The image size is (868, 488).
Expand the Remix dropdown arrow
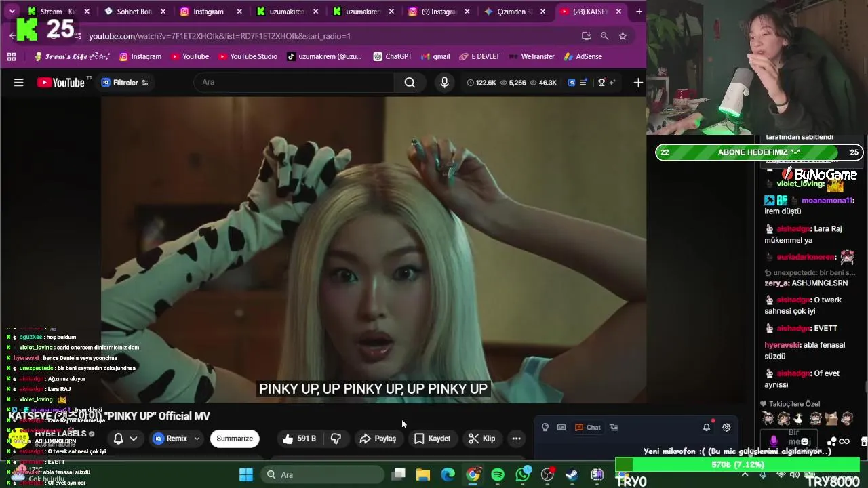pyautogui.click(x=197, y=439)
